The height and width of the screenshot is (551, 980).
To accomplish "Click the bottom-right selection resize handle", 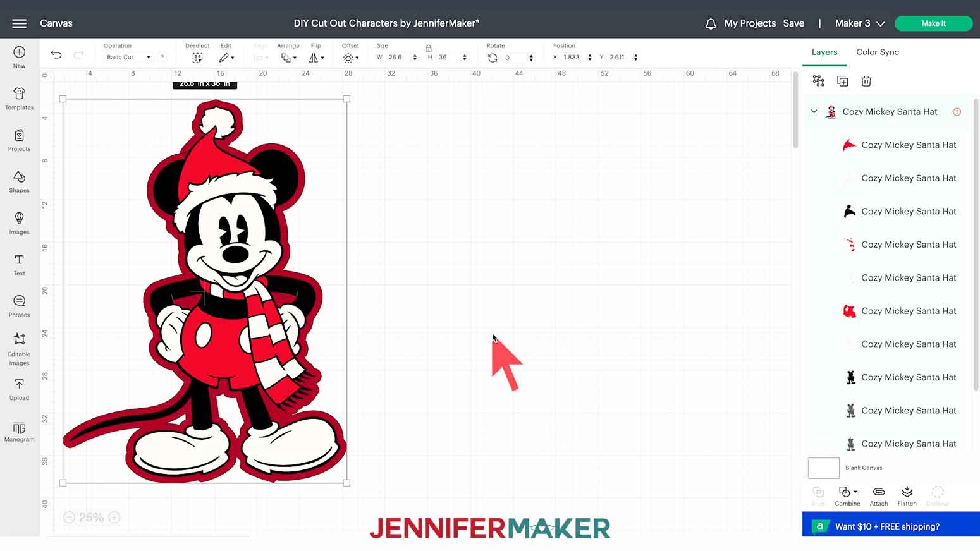I will click(x=346, y=483).
